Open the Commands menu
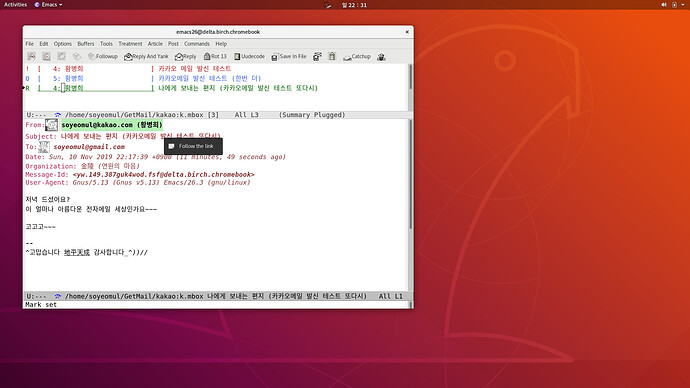 [197, 44]
